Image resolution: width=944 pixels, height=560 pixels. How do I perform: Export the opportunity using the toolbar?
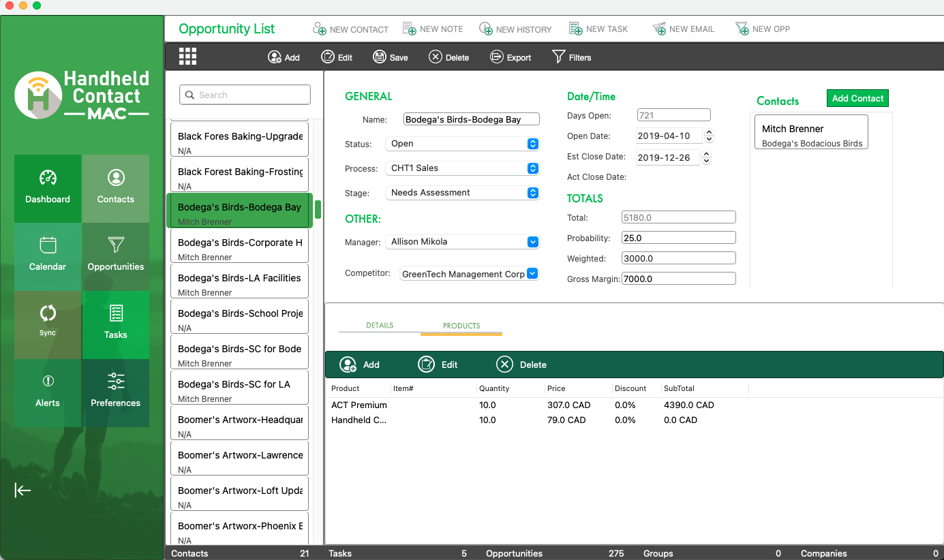[511, 57]
